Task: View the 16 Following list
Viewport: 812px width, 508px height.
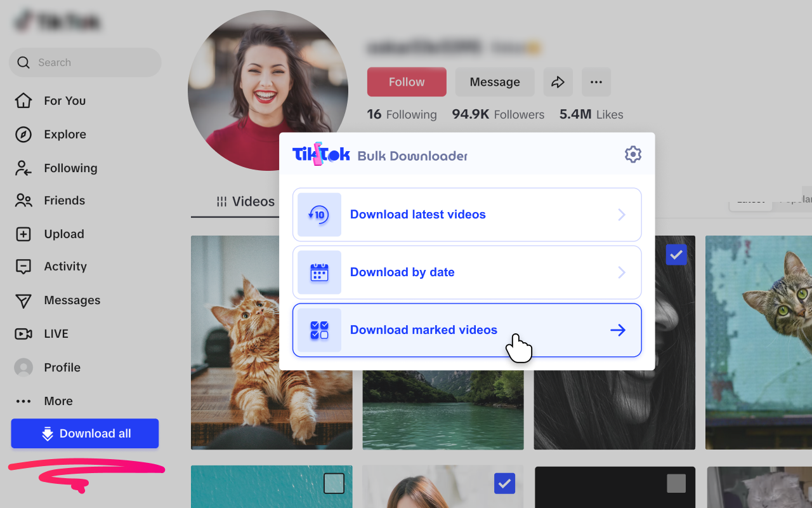Action: point(402,114)
